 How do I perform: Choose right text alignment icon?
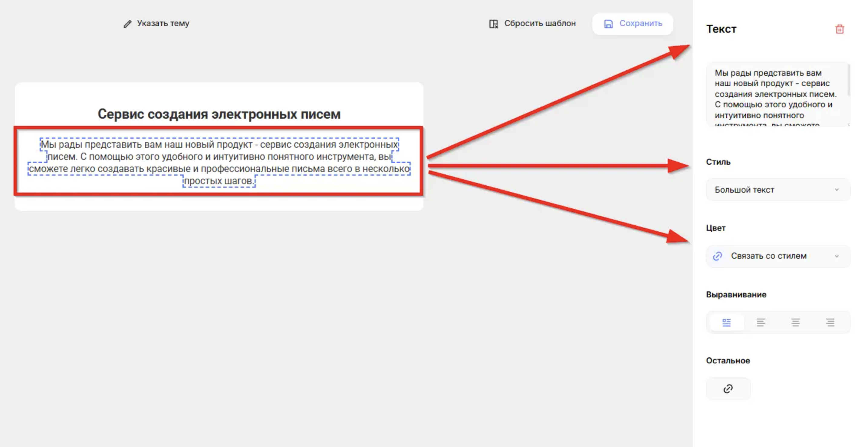(x=830, y=323)
